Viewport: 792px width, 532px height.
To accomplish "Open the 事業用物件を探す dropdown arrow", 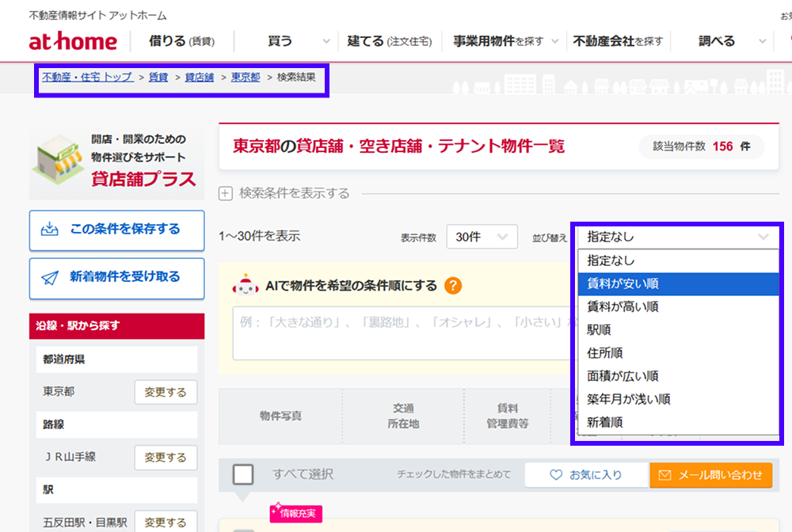I will tap(555, 40).
